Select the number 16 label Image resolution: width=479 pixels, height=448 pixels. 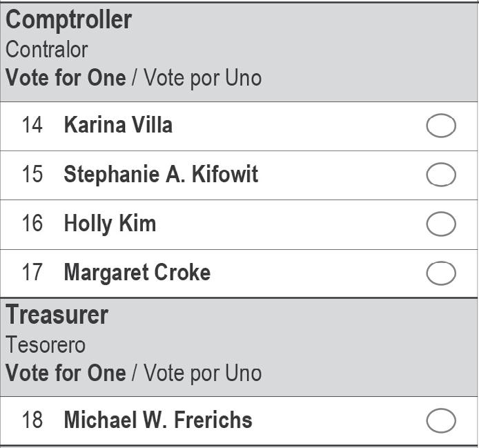32,224
